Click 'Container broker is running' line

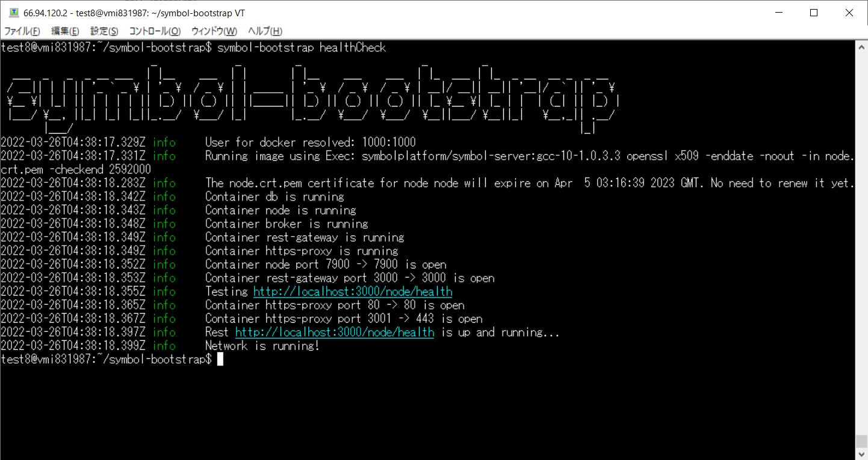coord(287,224)
